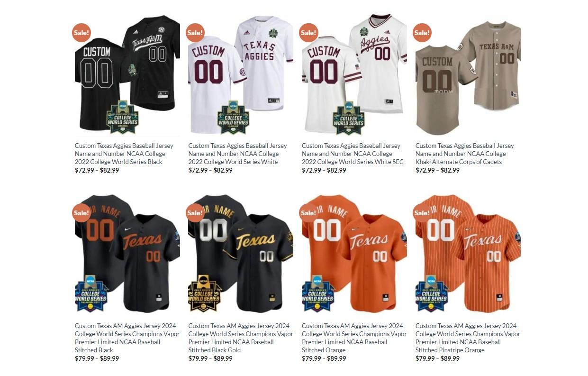The width and height of the screenshot is (588, 376).
Task: Click Sale badge on white SEC jersey
Action: pyautogui.click(x=308, y=33)
